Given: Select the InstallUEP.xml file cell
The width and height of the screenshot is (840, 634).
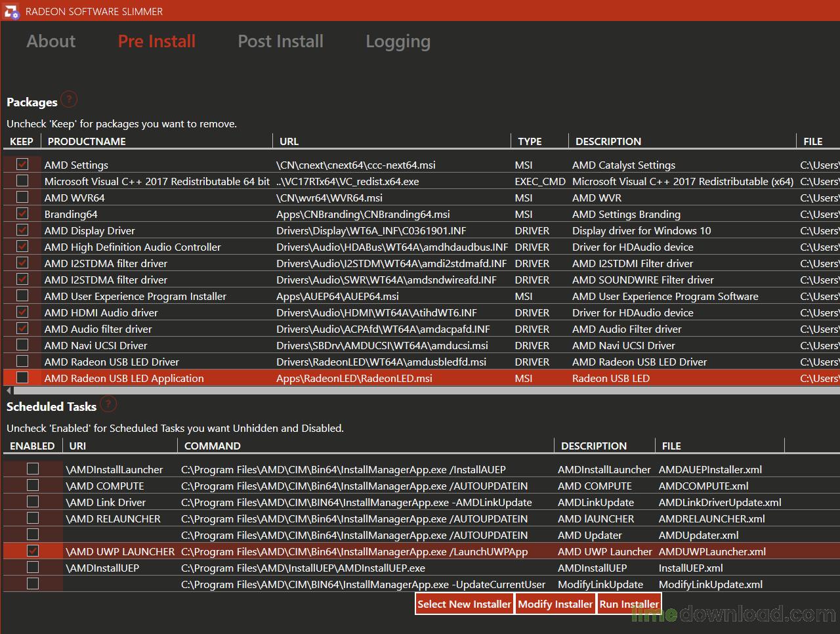Looking at the screenshot, I should tap(690, 568).
